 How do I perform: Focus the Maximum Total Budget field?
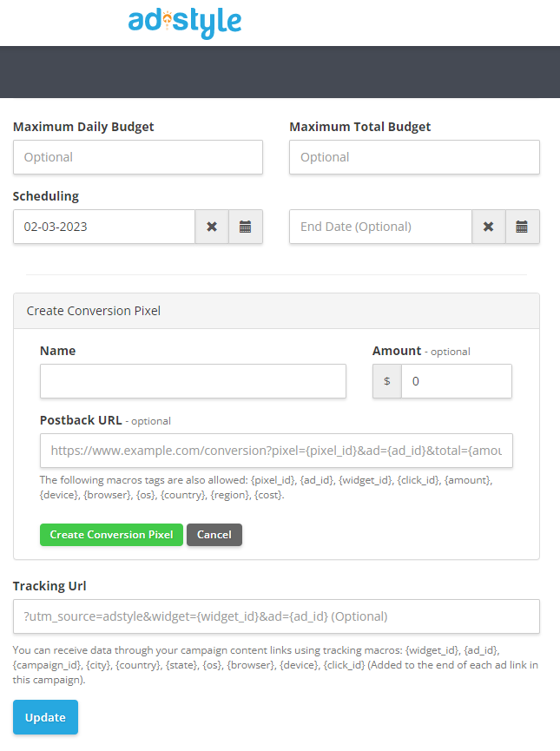tap(414, 157)
